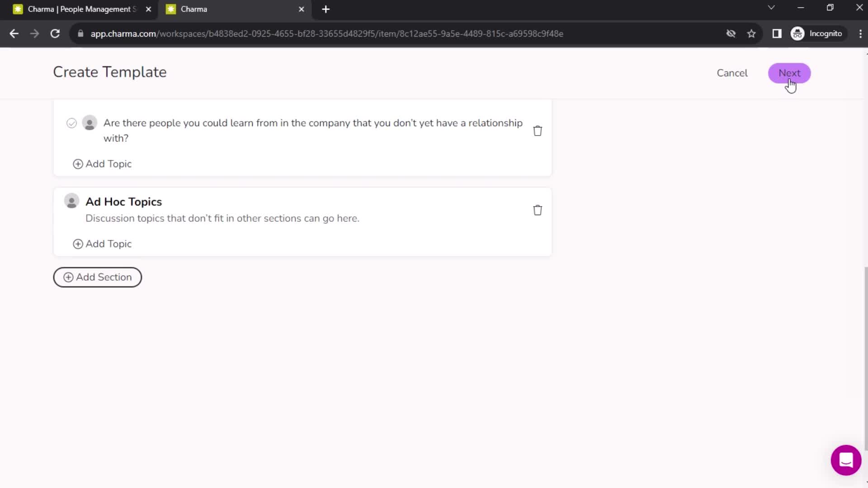Open the Chrome three-dot menu
The image size is (868, 488).
[x=860, y=34]
